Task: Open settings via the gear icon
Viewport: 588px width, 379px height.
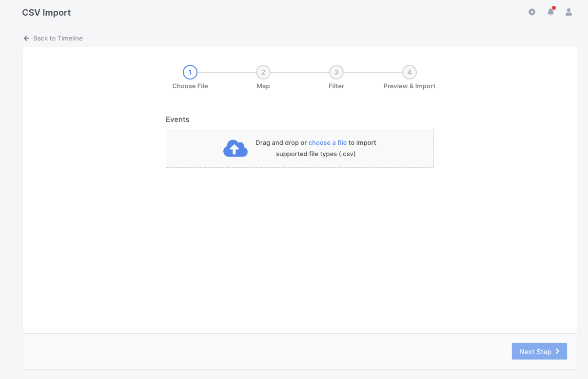Action: [532, 12]
